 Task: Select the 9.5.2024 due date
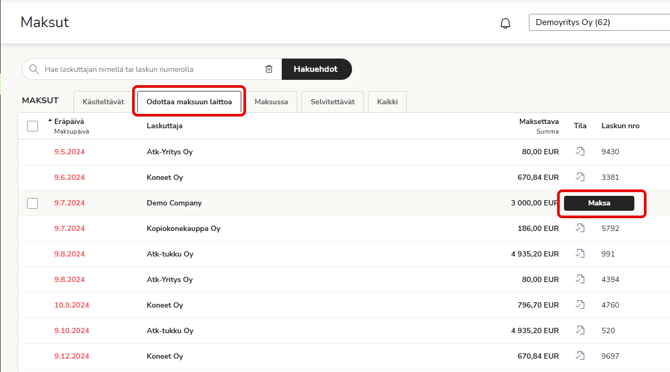pyautogui.click(x=69, y=152)
